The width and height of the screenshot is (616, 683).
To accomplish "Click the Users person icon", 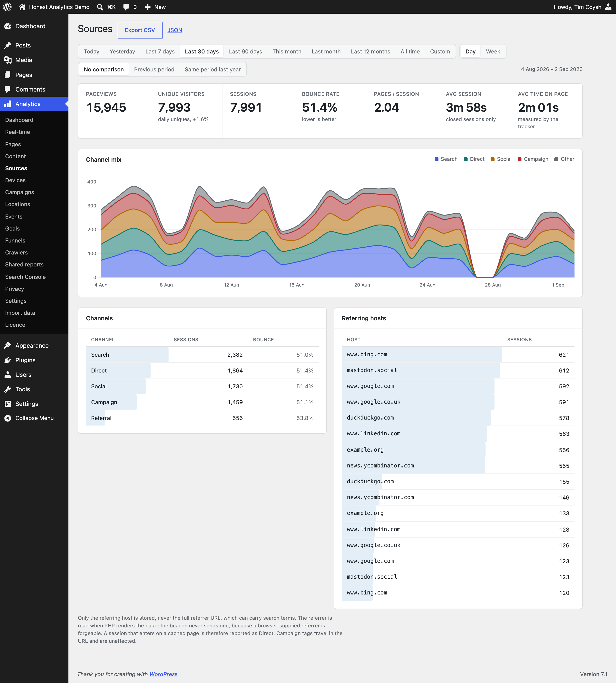I will click(x=8, y=375).
